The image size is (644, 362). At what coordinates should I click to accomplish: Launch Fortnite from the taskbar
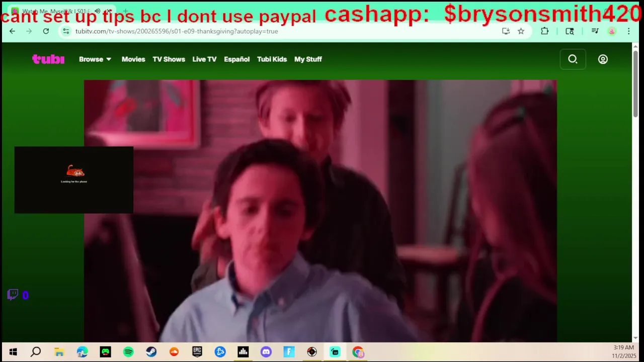click(289, 352)
